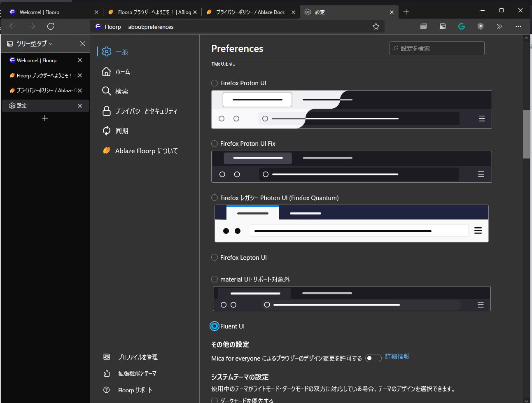Select the Firefox Lepton UI option
532x403 pixels.
215,258
